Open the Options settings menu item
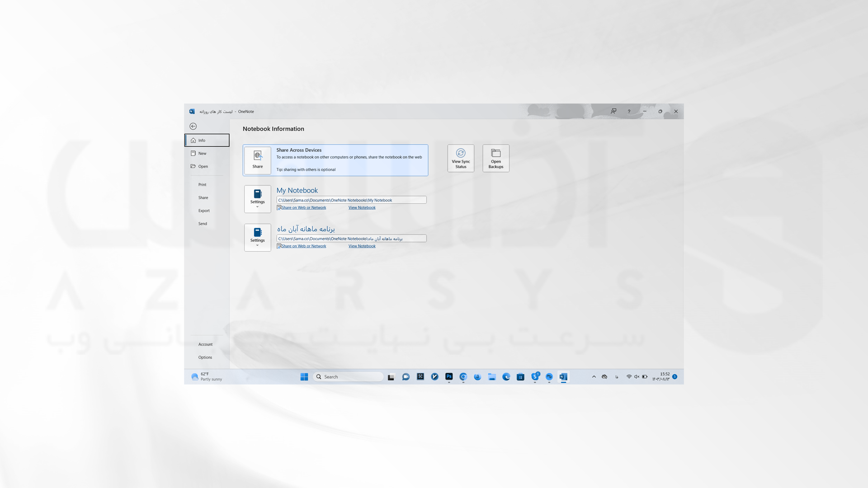This screenshot has width=868, height=488. tap(205, 357)
